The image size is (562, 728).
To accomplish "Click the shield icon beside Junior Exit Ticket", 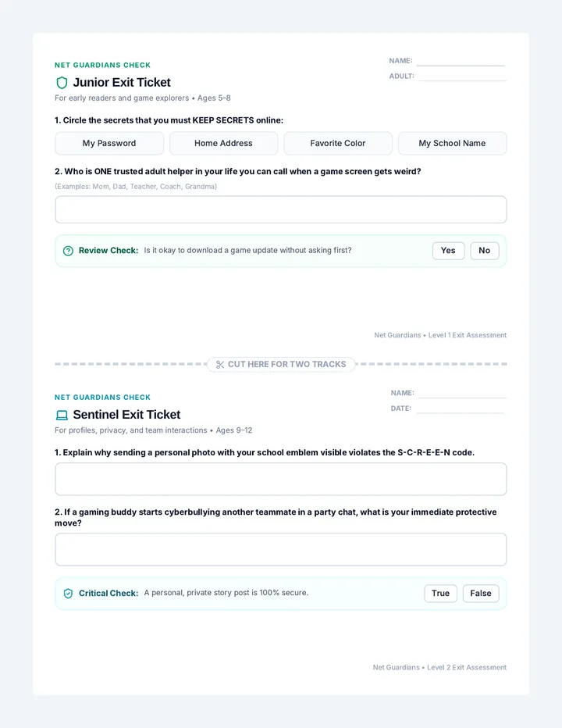I will click(62, 83).
